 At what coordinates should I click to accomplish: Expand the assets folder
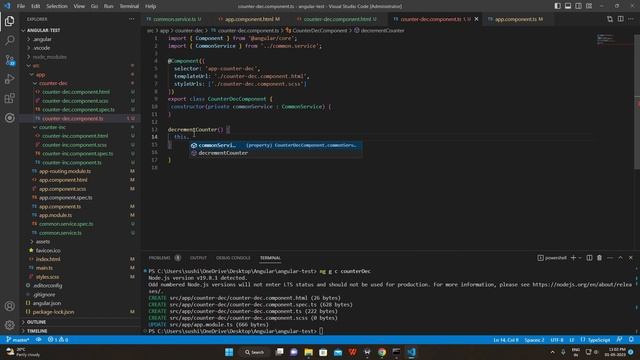point(42,241)
